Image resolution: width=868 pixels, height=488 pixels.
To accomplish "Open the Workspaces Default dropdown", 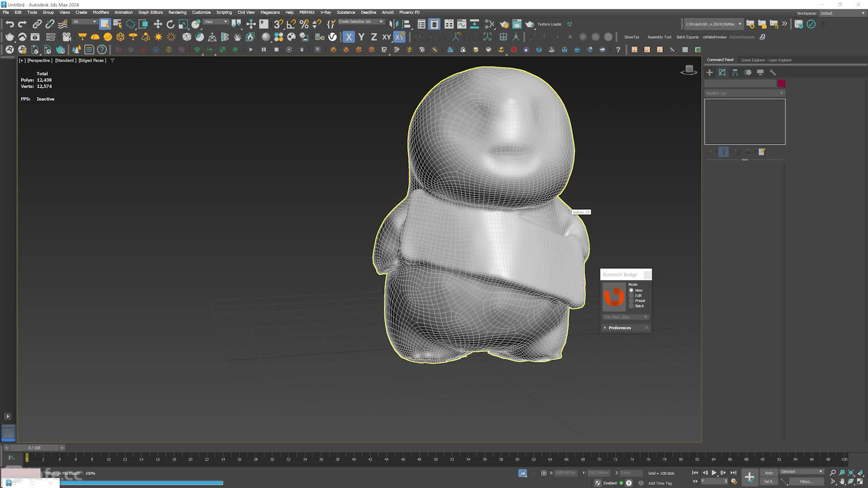I will 842,13.
